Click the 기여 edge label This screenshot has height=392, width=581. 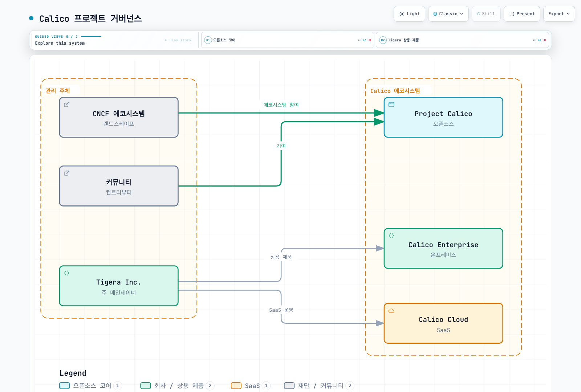pyautogui.click(x=281, y=146)
